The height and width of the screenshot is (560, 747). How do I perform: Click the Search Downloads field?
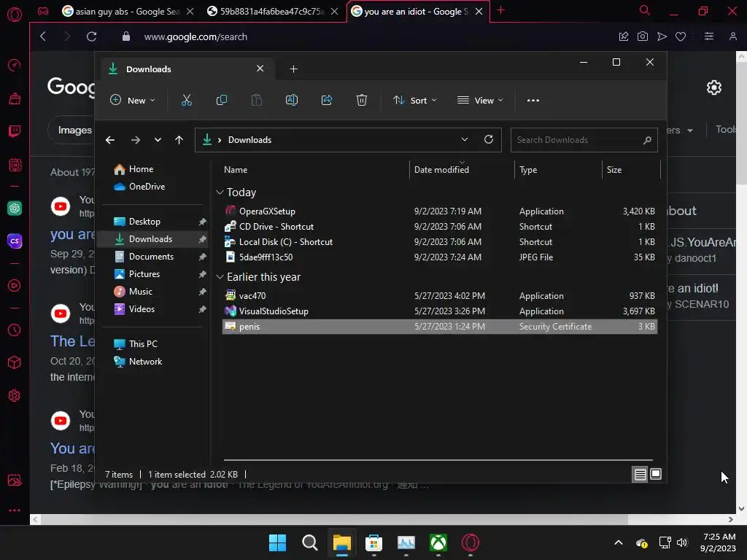coord(584,140)
